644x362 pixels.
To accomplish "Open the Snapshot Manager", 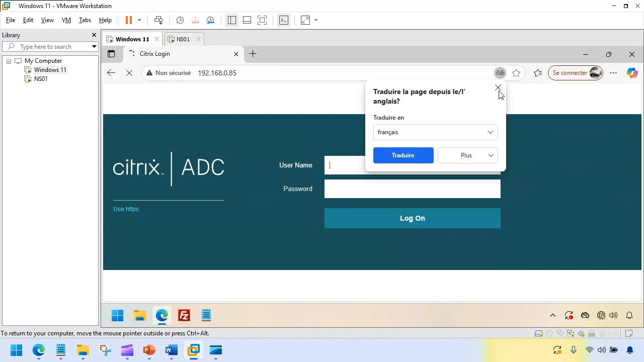I will click(210, 20).
